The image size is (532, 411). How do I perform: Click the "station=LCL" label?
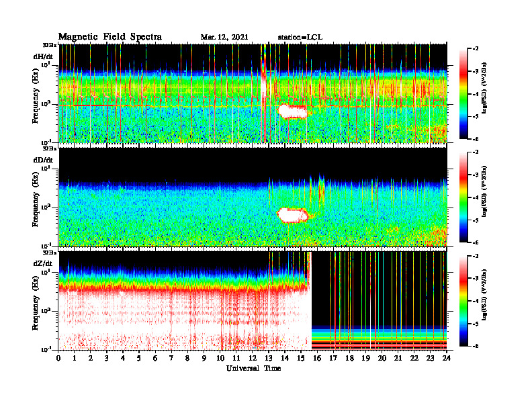coord(300,37)
